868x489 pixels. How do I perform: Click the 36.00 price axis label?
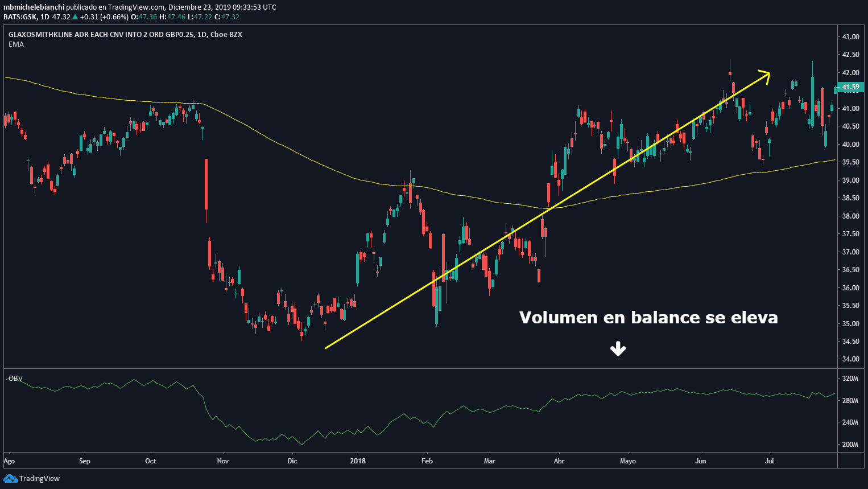pyautogui.click(x=851, y=288)
